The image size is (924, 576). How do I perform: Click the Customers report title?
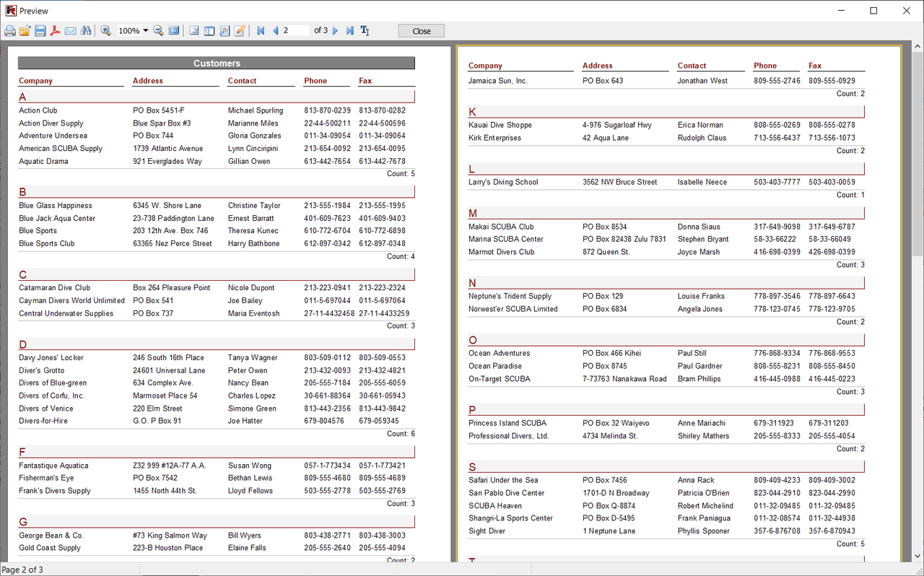point(217,64)
